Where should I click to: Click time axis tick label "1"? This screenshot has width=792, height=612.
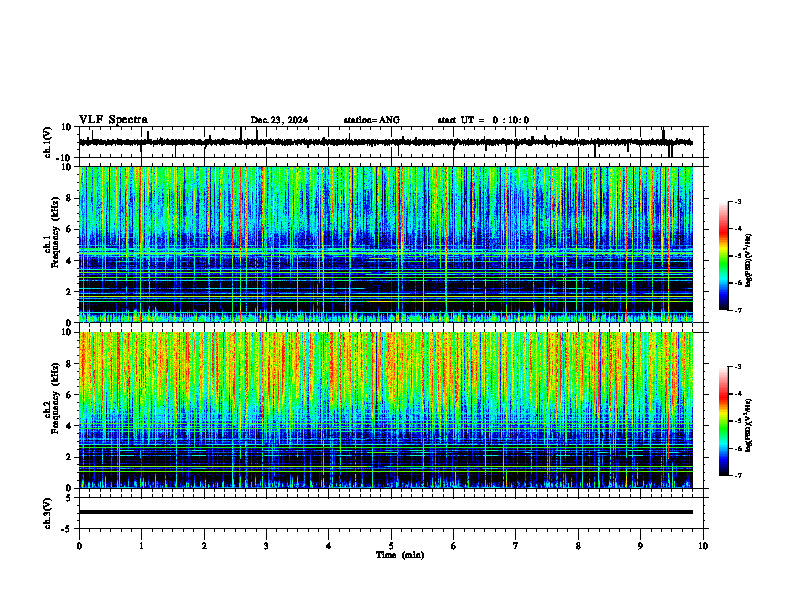click(141, 546)
